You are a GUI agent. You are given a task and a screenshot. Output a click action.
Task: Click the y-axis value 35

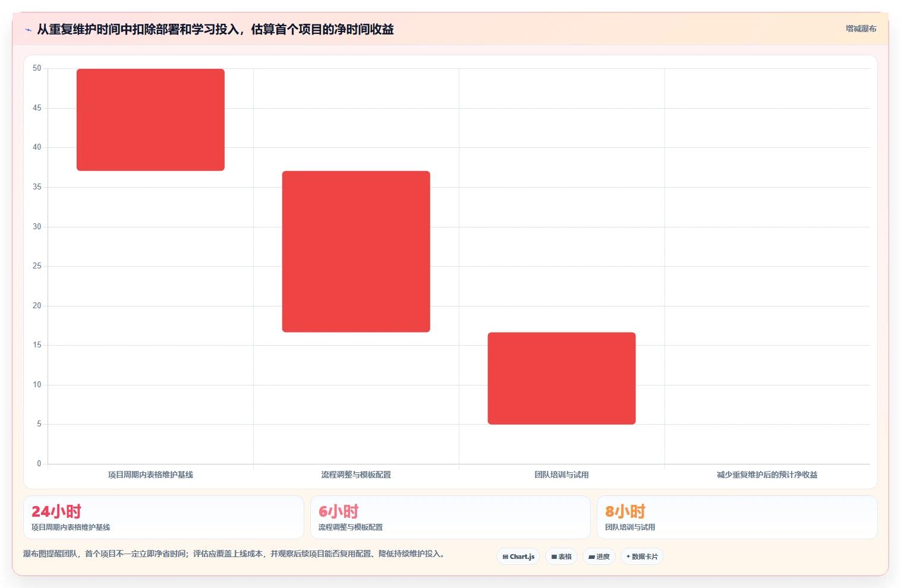[37, 187]
